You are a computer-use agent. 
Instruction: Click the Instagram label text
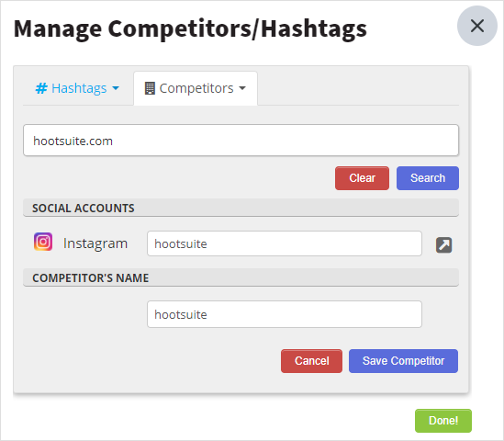(x=95, y=243)
